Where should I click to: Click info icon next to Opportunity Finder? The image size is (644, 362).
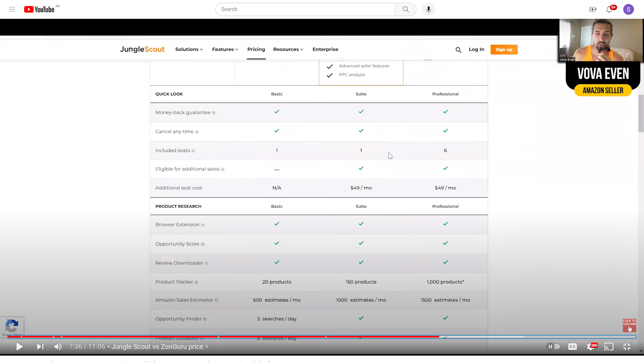tap(205, 319)
